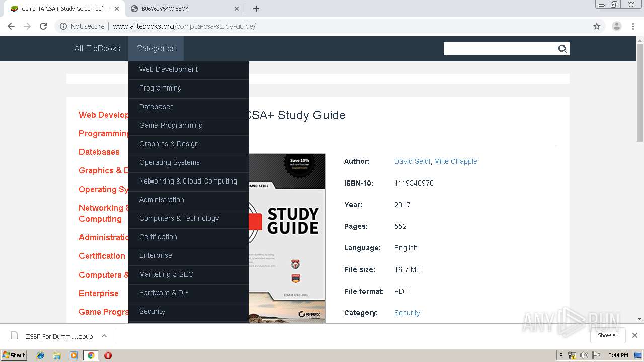Open the Windows Start menu
Image resolution: width=644 pixels, height=362 pixels.
[14, 355]
